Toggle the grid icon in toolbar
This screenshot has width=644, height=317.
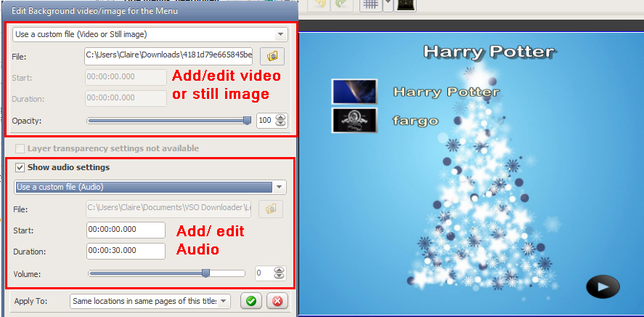pos(371,5)
